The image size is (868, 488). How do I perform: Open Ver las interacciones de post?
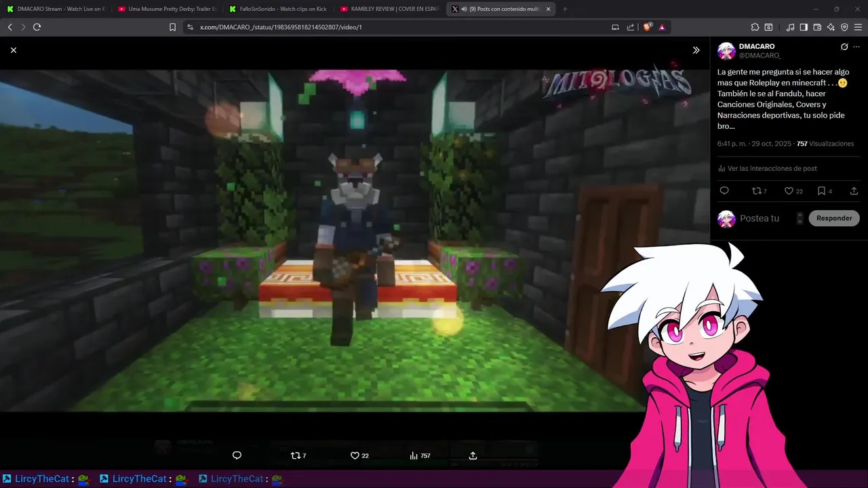pyautogui.click(x=768, y=168)
